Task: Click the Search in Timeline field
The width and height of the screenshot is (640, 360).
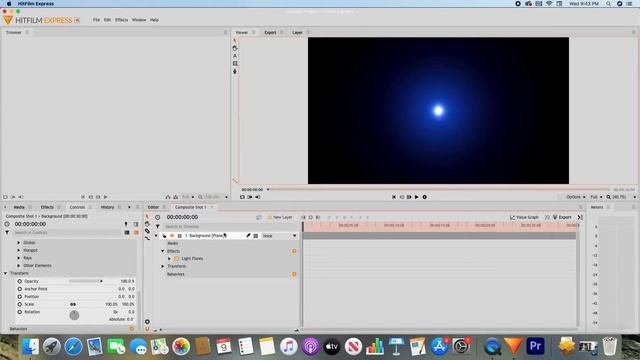Action: (231, 227)
